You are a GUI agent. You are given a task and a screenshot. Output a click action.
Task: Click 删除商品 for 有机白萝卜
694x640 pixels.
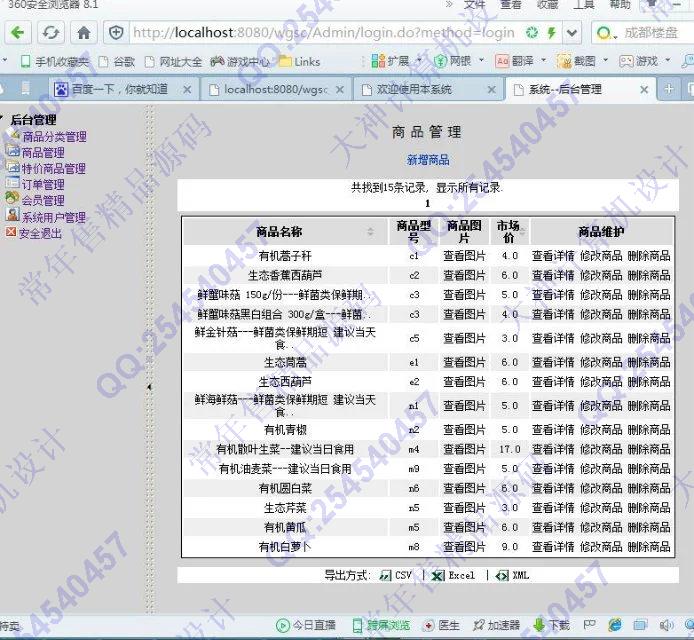click(x=649, y=547)
